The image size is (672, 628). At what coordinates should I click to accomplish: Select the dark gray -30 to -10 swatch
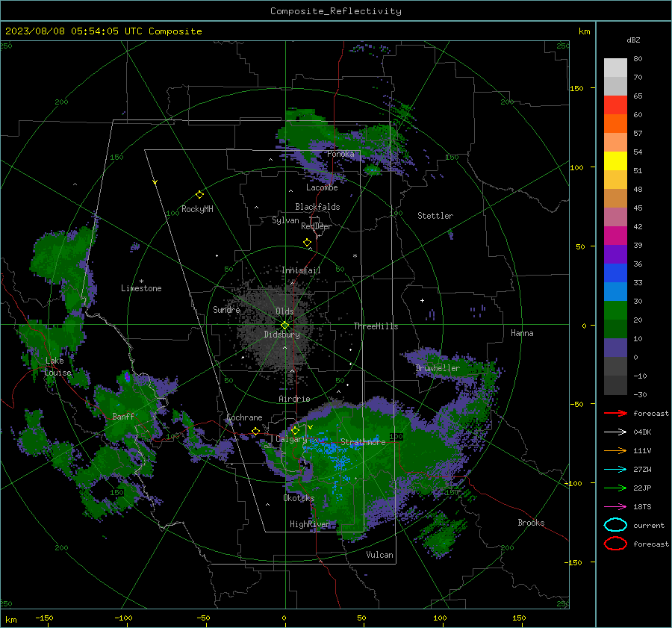click(615, 385)
